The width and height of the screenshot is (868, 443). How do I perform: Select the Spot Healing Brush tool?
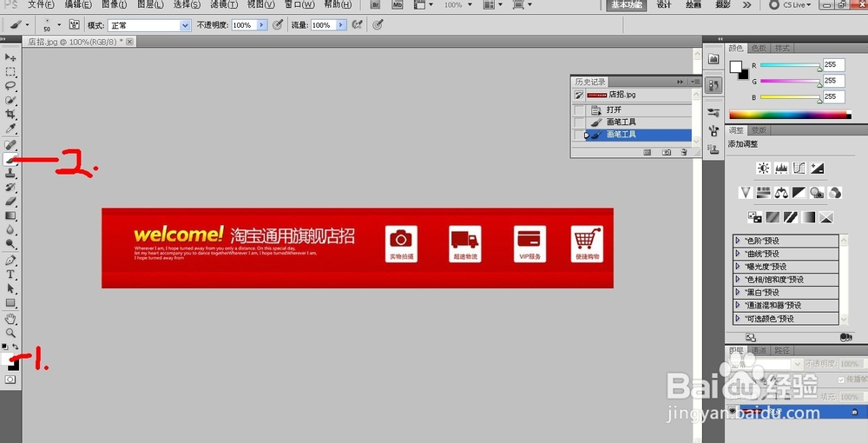10,144
